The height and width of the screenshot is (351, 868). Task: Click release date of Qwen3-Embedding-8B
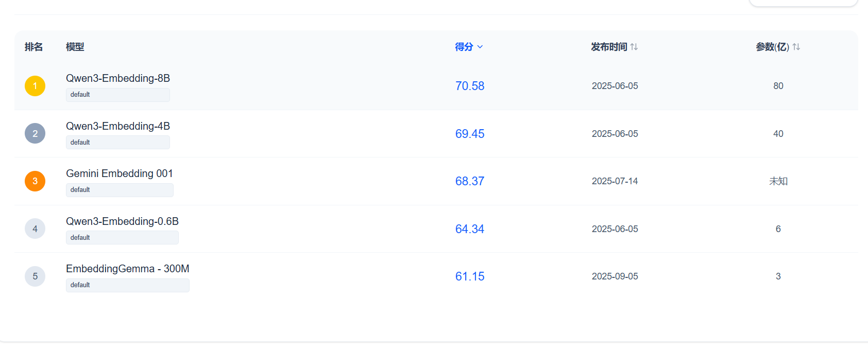(615, 86)
